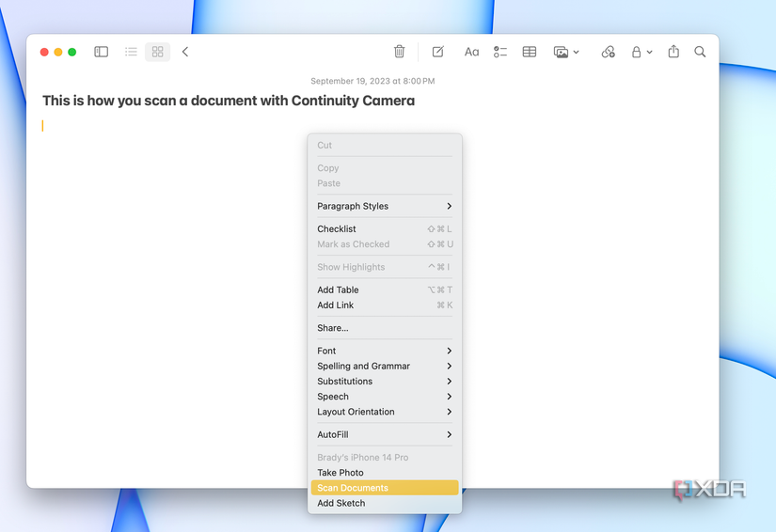Expand the media dropdown arrow

[576, 52]
